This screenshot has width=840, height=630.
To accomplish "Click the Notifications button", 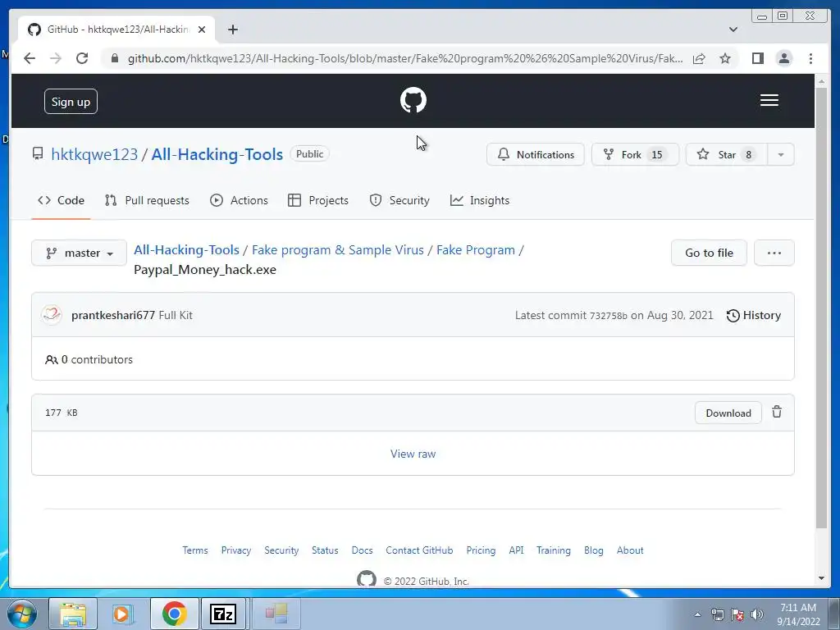I will (x=535, y=154).
